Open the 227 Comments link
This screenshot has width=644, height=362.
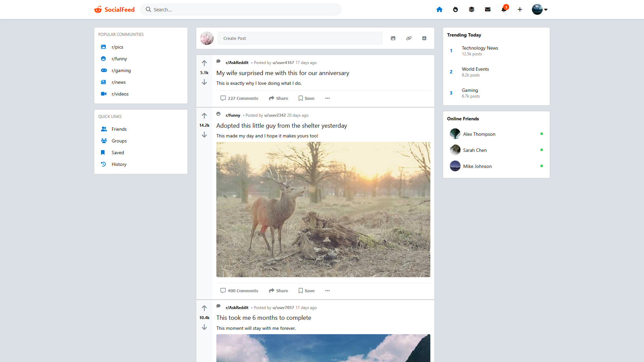click(x=239, y=98)
